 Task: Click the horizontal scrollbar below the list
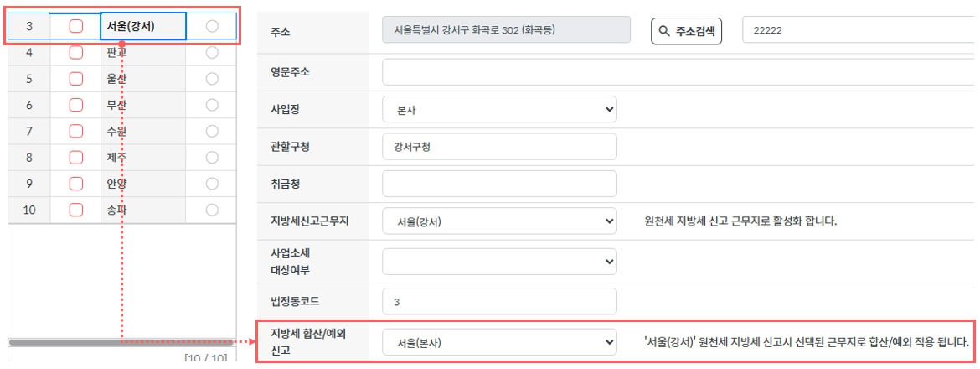[121, 342]
